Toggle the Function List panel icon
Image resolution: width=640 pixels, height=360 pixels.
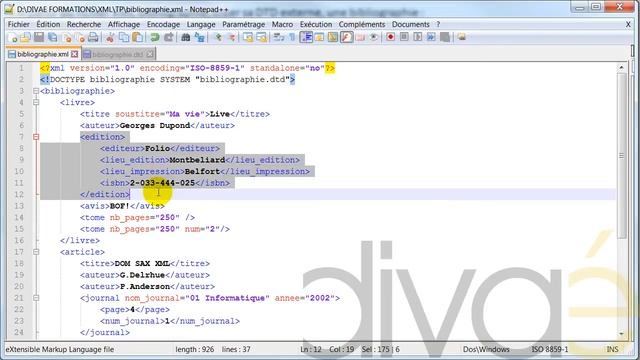click(x=347, y=38)
